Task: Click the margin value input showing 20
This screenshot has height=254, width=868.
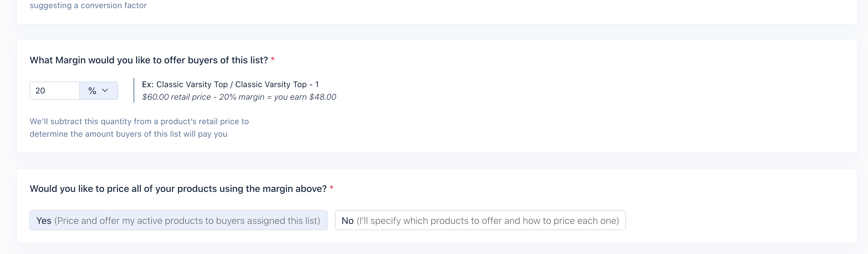Action: 55,91
